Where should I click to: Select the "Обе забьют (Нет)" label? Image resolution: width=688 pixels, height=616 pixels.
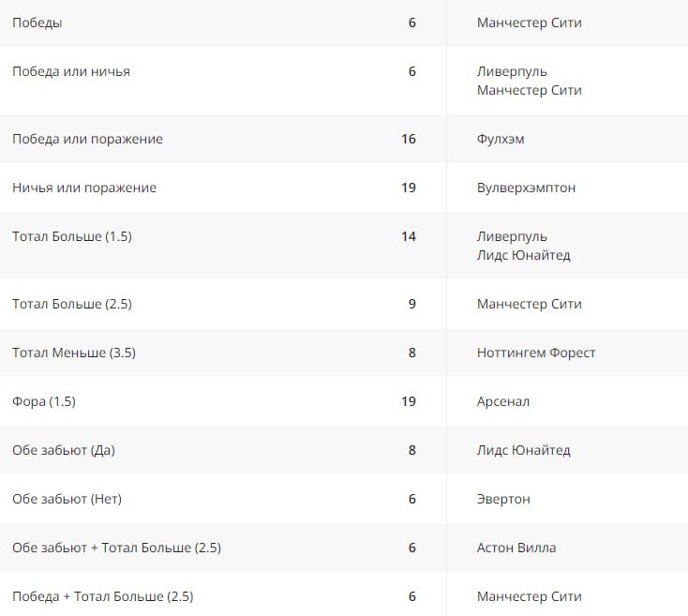(67, 499)
